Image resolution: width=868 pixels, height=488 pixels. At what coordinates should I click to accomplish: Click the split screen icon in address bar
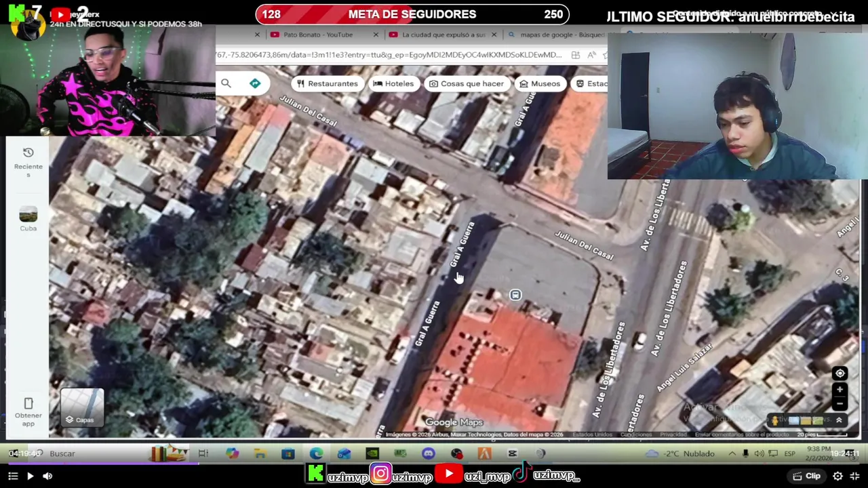tap(575, 55)
